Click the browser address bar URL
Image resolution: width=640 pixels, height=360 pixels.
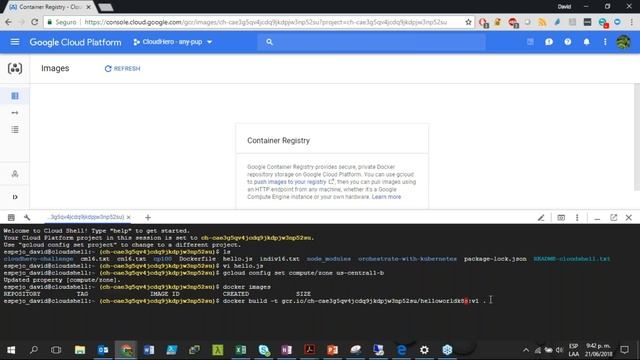click(265, 22)
